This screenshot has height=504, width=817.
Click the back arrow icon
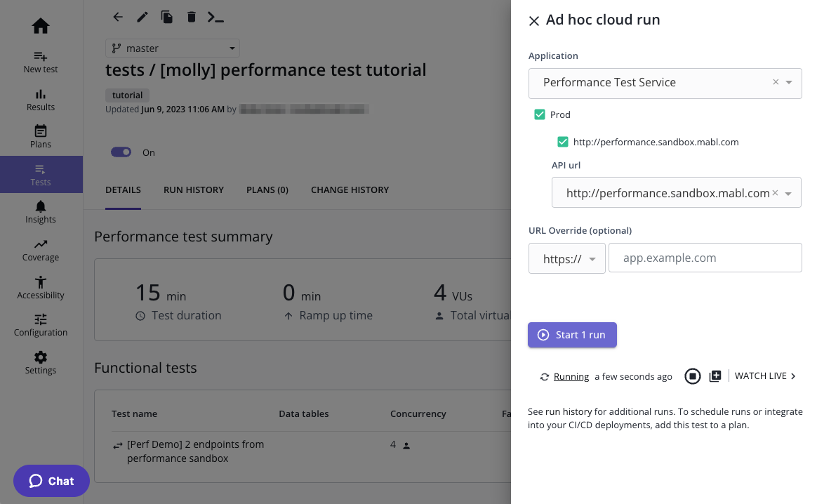coord(118,17)
